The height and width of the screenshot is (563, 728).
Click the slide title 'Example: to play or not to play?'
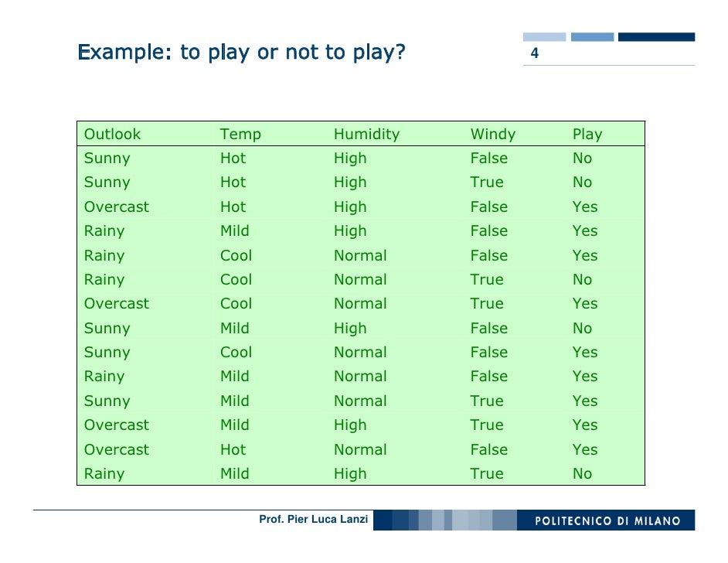(x=241, y=53)
